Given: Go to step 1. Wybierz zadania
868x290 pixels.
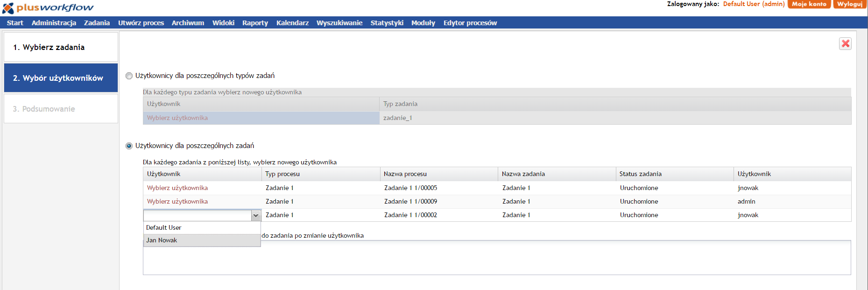Looking at the screenshot, I should point(61,47).
